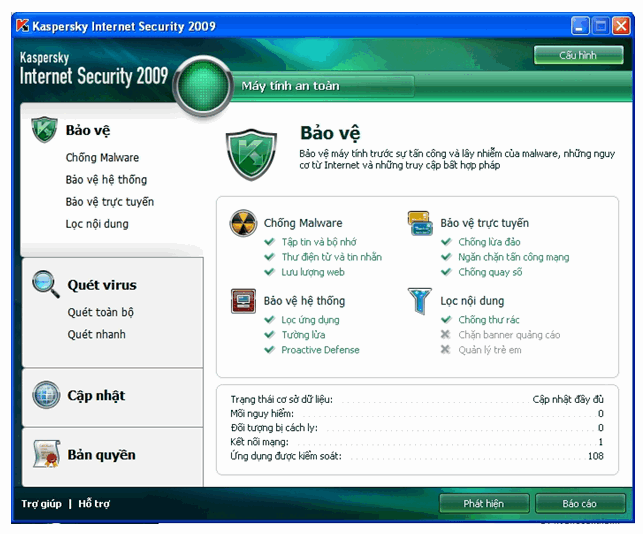The image size is (643, 534).
Task: Click the Kaspersky logo in title bar
Action: click(22, 26)
